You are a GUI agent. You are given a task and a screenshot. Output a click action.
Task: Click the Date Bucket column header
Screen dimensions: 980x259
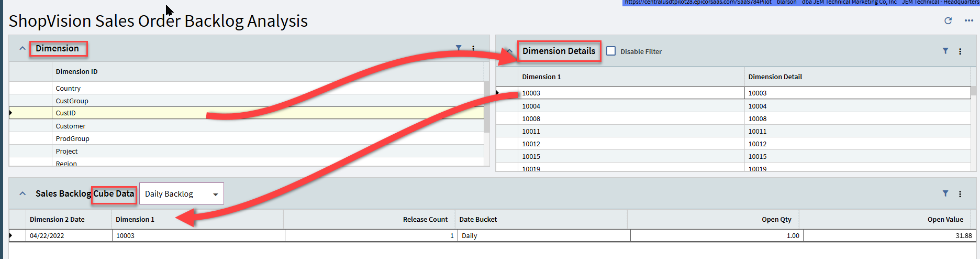point(541,219)
